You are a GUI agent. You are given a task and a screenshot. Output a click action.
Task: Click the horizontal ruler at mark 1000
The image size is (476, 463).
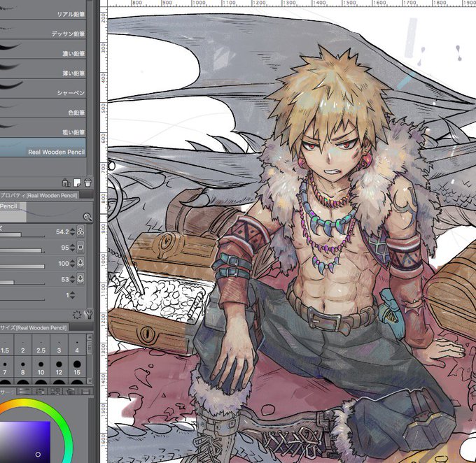tap(199, 3)
